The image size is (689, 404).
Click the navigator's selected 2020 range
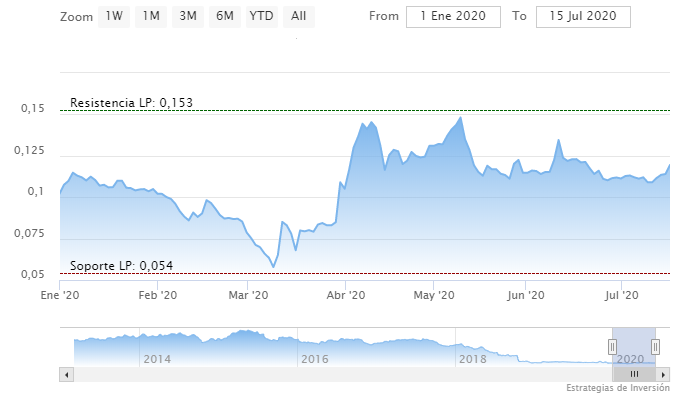click(x=634, y=345)
